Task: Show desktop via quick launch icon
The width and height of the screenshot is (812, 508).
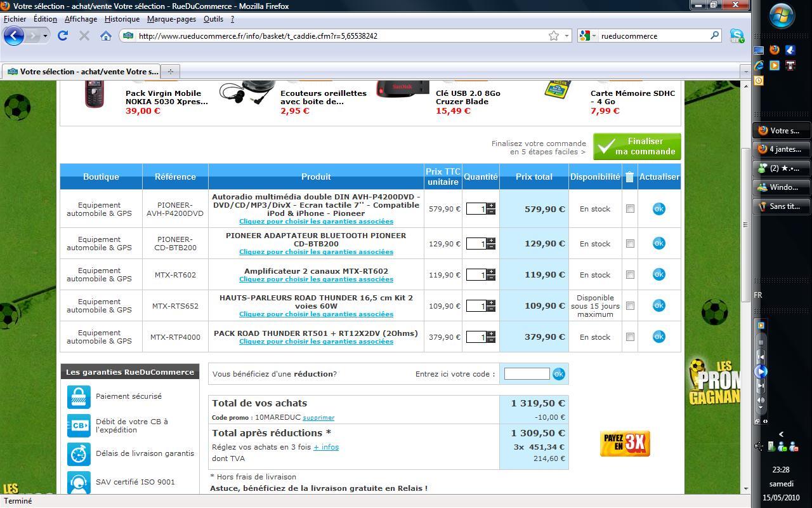Action: click(x=759, y=50)
